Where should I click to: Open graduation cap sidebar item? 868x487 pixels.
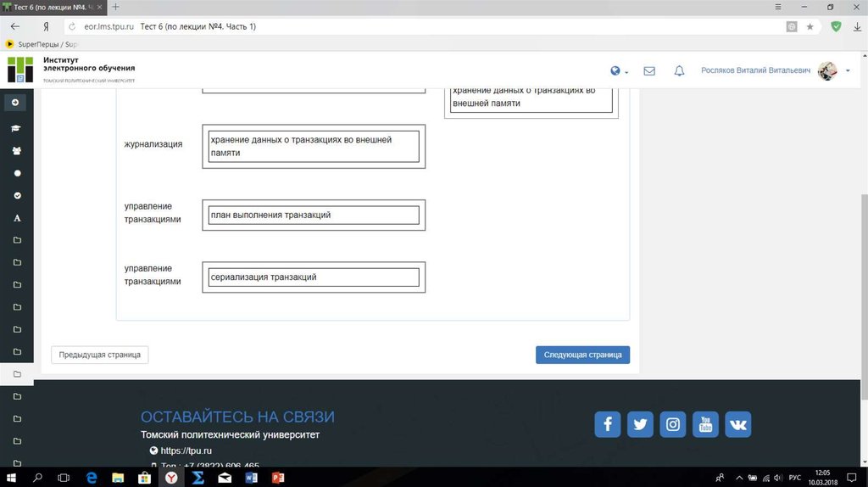pos(16,128)
